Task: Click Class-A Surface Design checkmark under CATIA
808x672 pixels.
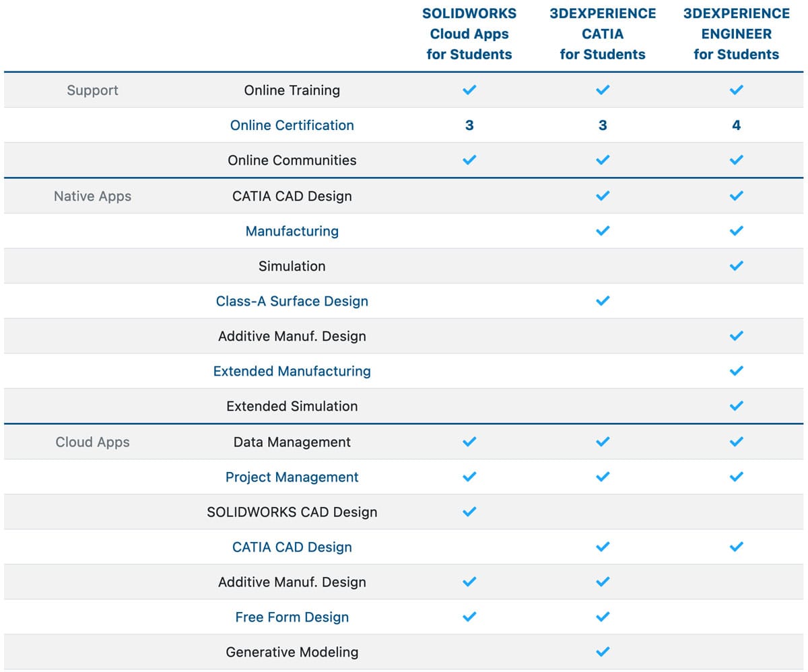Action: pos(603,301)
